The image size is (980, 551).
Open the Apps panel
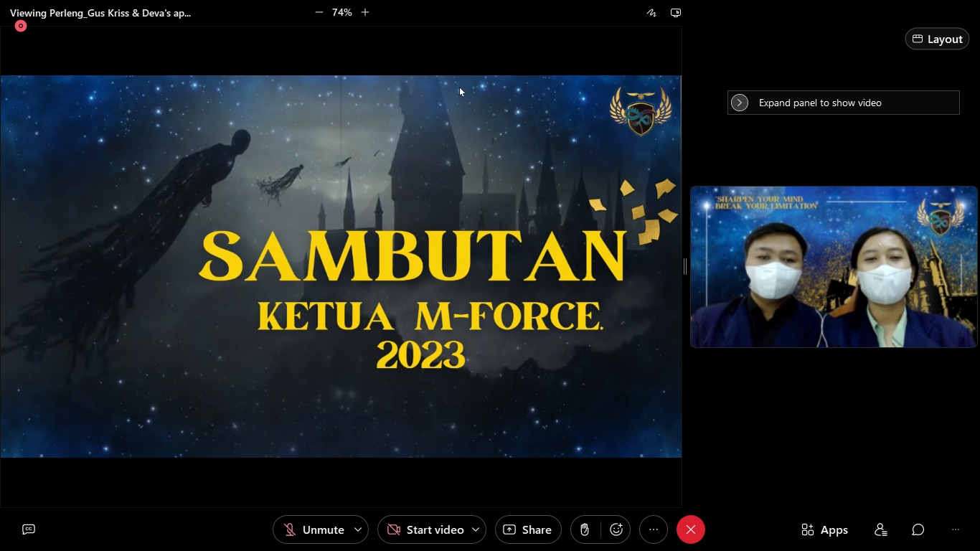(824, 529)
